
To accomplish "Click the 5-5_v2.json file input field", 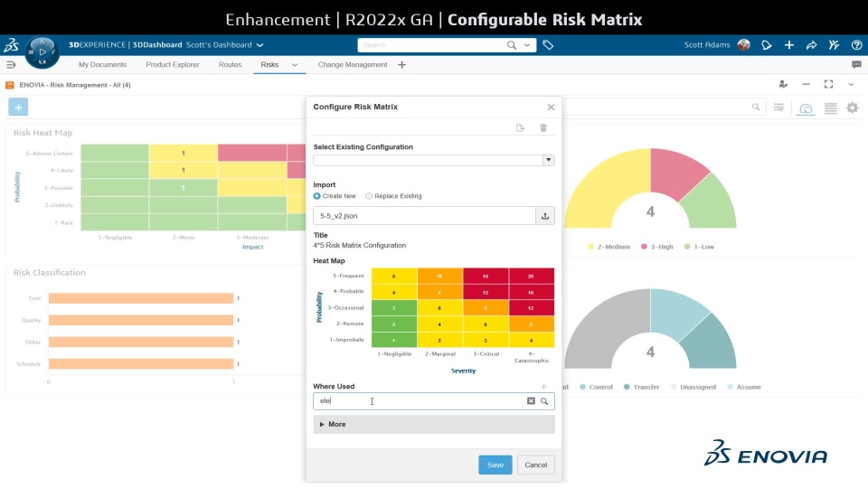I will tap(425, 216).
